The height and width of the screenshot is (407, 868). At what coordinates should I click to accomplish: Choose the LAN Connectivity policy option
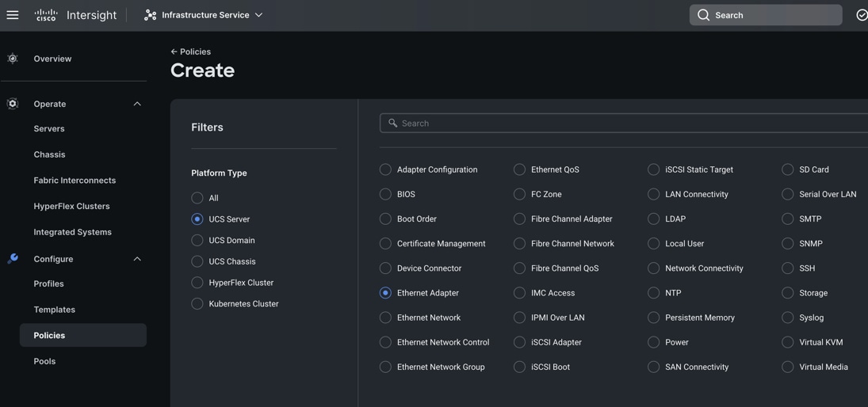(653, 194)
